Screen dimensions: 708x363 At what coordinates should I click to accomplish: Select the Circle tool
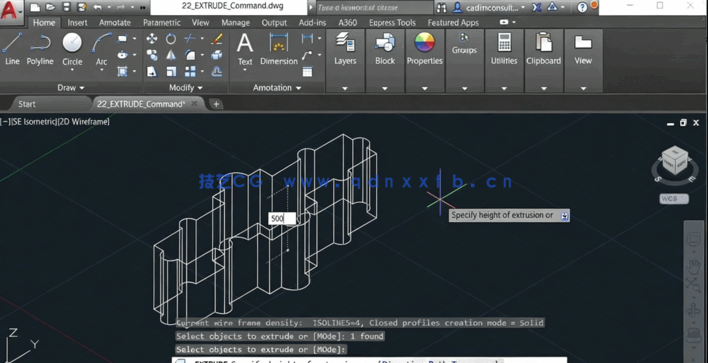(x=72, y=49)
